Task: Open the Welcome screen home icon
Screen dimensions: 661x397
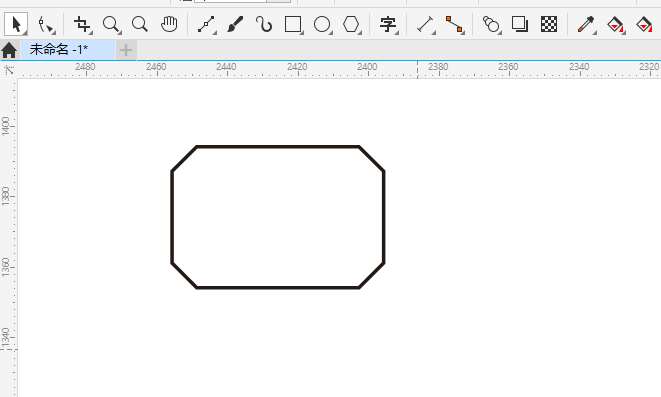Action: coord(9,50)
